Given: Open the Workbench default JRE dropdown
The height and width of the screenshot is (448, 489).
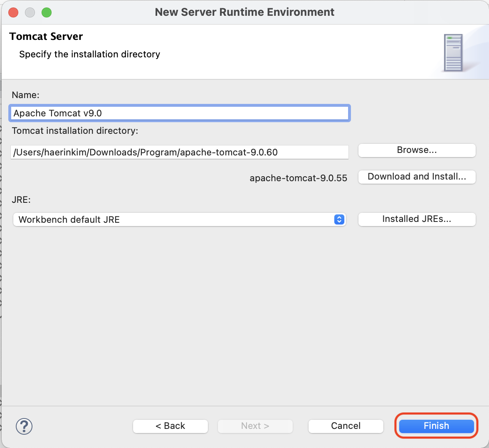Looking at the screenshot, I should pyautogui.click(x=179, y=219).
